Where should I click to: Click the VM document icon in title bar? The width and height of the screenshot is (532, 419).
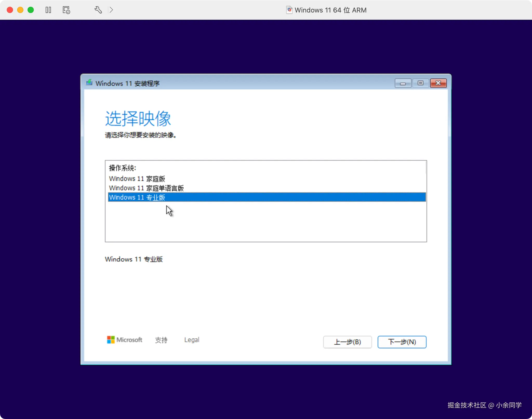289,10
